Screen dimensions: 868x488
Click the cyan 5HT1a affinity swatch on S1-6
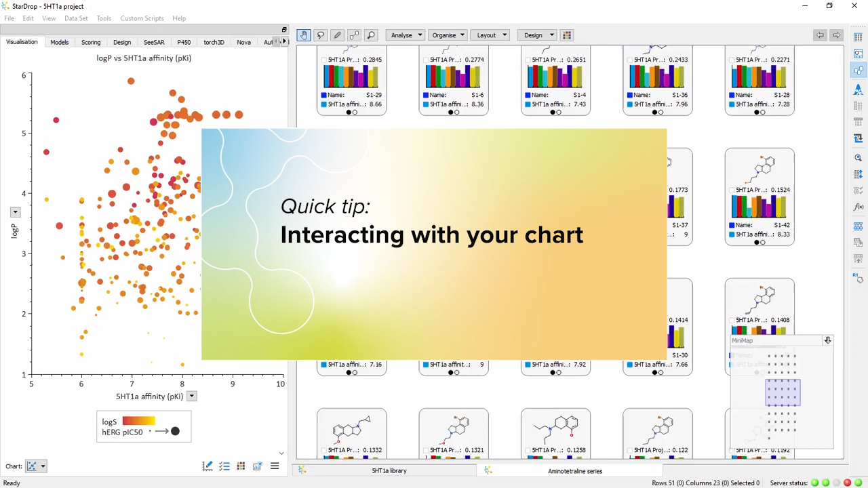[x=427, y=104]
